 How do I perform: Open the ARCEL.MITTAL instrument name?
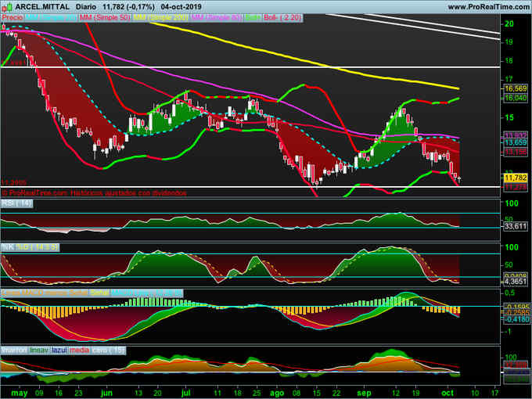pos(42,7)
